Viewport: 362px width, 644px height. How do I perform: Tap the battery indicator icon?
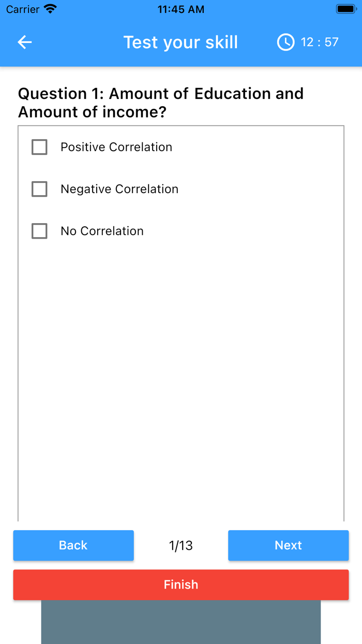point(345,9)
